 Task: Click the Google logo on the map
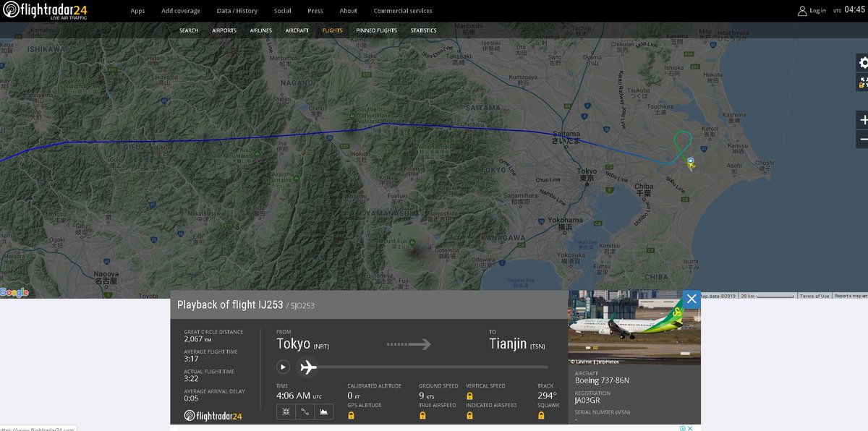click(14, 292)
